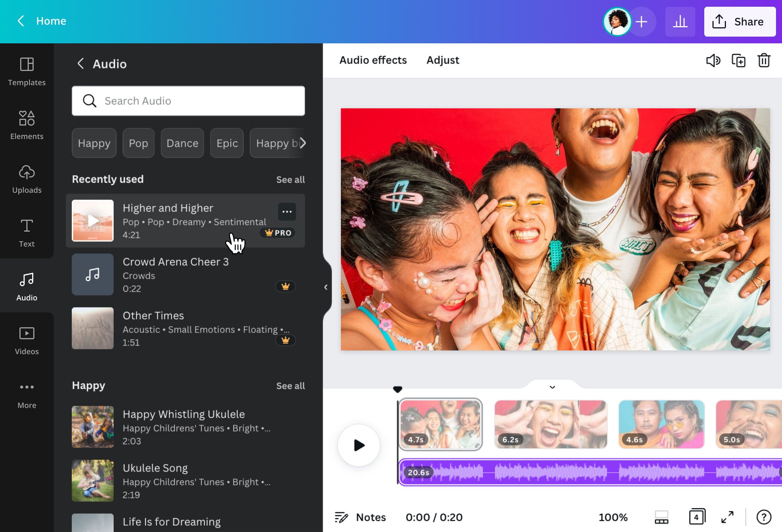Click the playhead timeline marker
782x532 pixels.
tap(397, 388)
